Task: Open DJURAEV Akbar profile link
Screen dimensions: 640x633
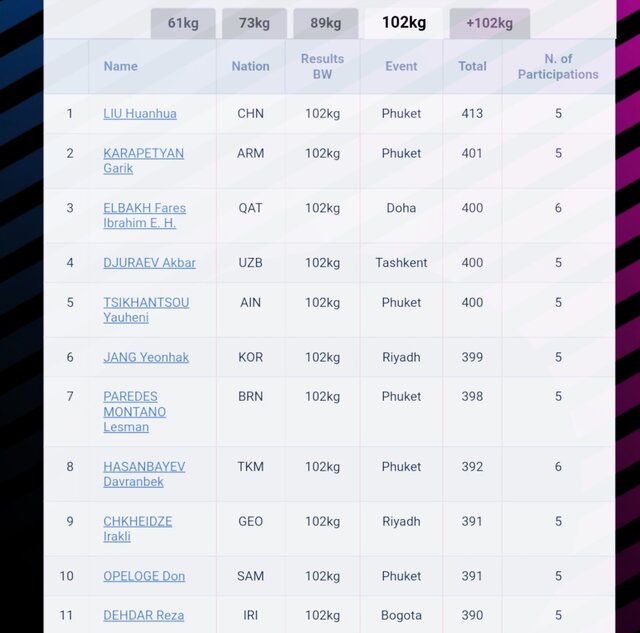Action: tap(149, 263)
